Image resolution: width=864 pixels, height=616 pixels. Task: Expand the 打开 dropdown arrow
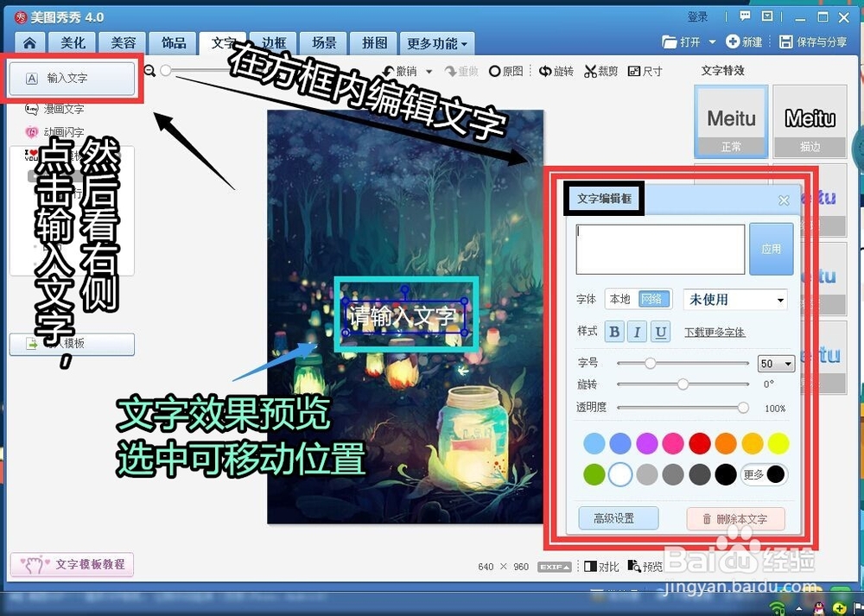712,41
